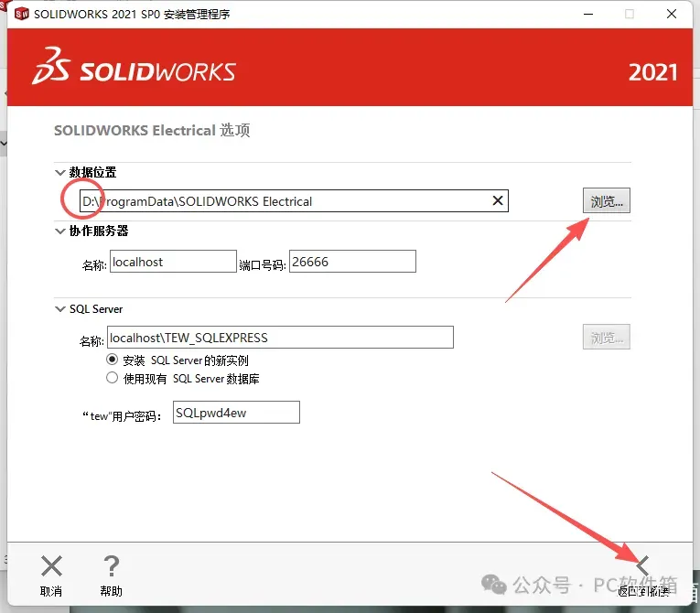
Task: Open Help via the question mark icon
Action: [x=111, y=566]
